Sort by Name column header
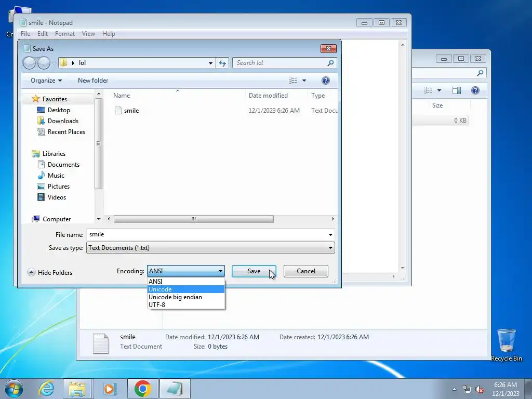 (122, 96)
